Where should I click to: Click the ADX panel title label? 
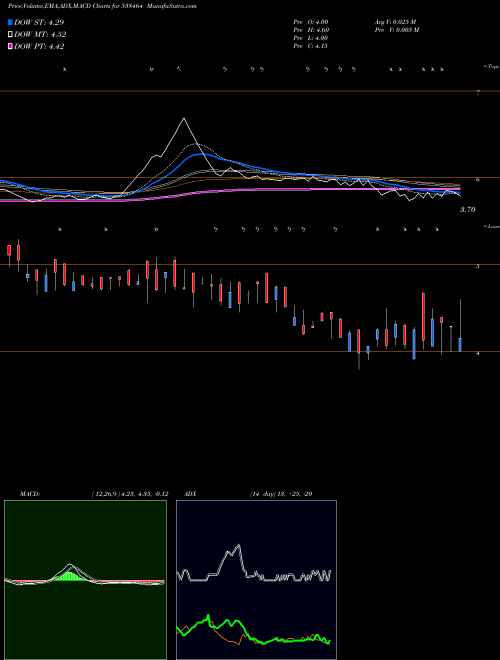coord(190,494)
